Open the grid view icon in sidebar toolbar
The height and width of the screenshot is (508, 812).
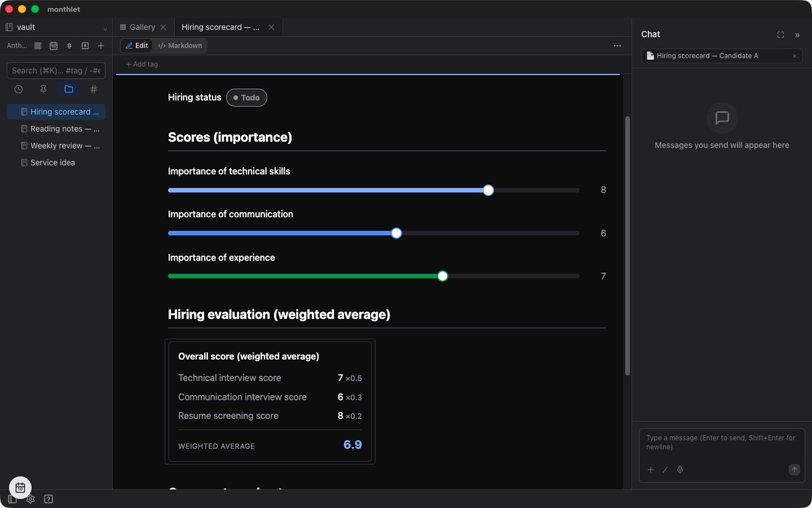point(38,46)
